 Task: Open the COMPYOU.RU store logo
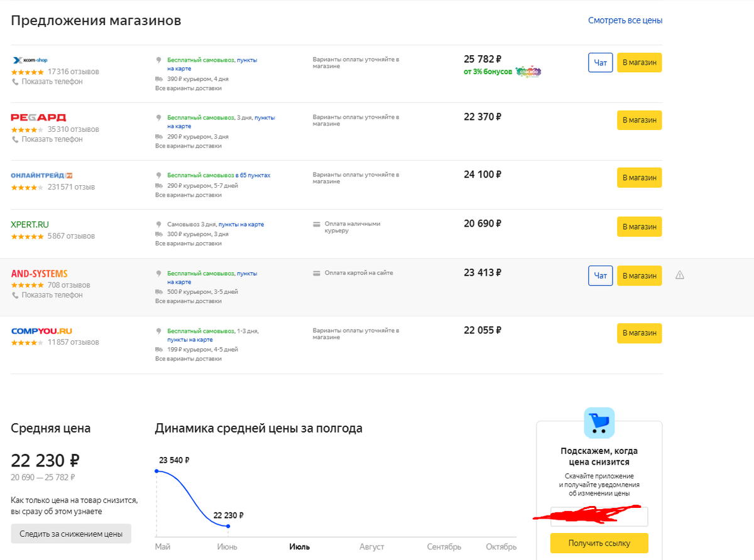[41, 331]
